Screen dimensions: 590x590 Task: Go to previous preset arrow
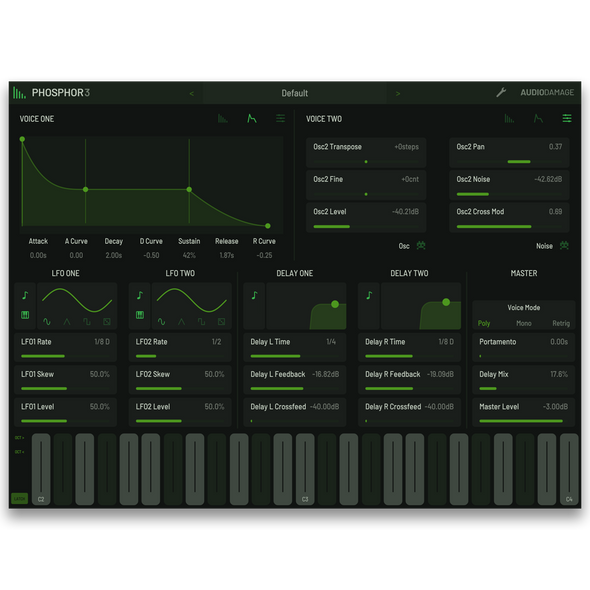tap(192, 93)
